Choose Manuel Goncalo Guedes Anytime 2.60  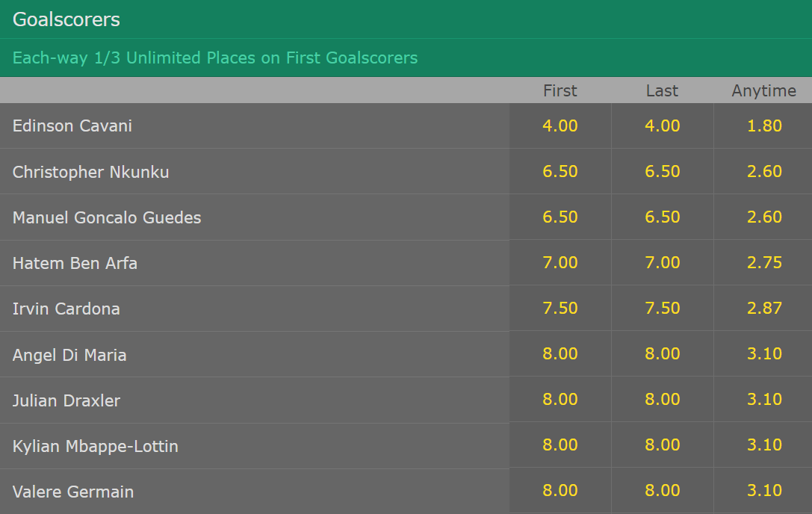click(764, 217)
